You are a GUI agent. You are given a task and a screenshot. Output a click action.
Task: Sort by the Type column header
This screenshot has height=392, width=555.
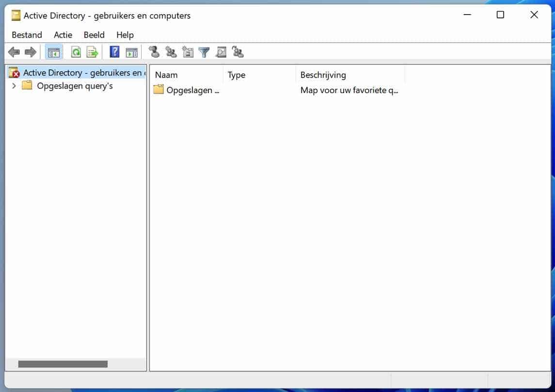[x=236, y=75]
